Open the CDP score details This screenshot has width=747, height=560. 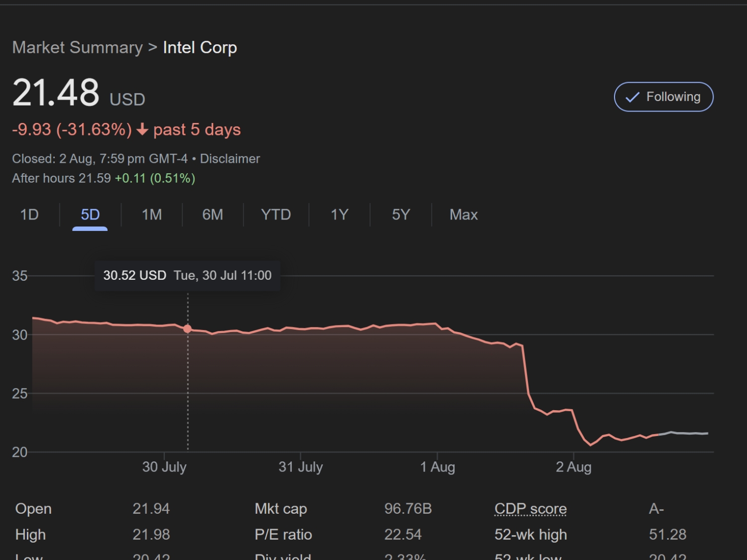[530, 509]
